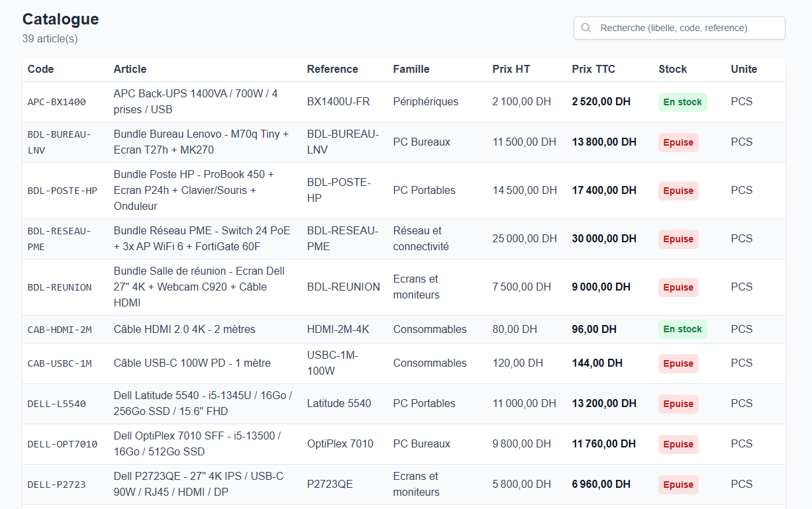Click En stock badge for CAB-HDMI-2M
Screen dimensions: 812x509
(x=683, y=329)
